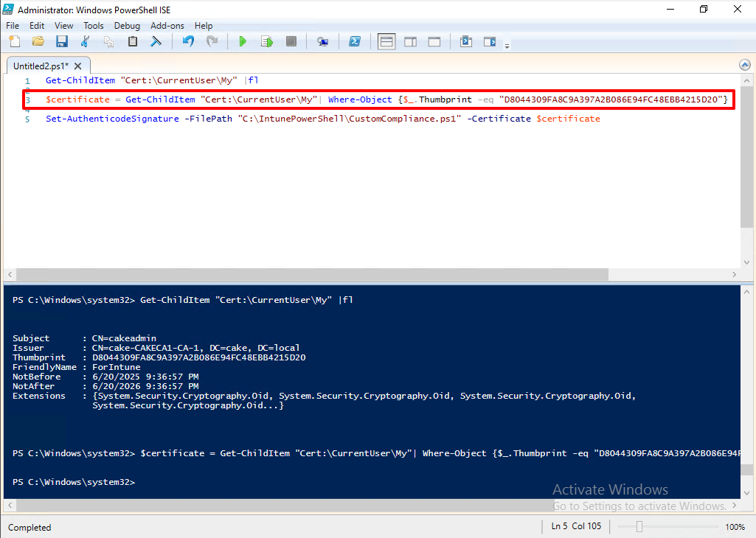Redo the last edit
Screen dimensions: 756x538
click(212, 41)
